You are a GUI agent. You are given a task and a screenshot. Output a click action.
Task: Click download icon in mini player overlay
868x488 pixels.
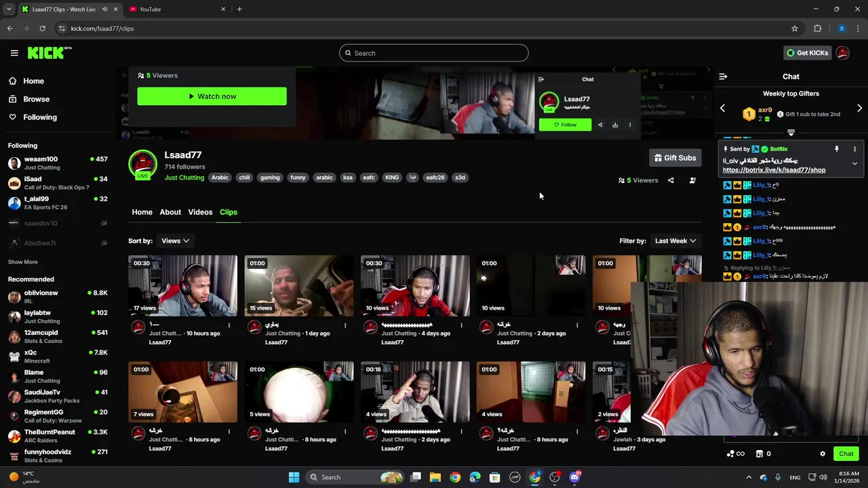tap(615, 125)
